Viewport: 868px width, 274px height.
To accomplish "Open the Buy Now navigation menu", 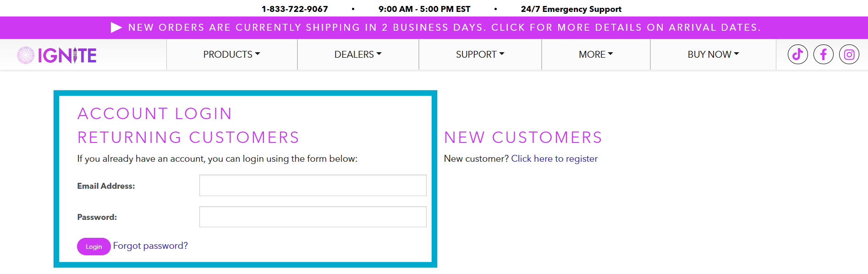I will pos(713,55).
